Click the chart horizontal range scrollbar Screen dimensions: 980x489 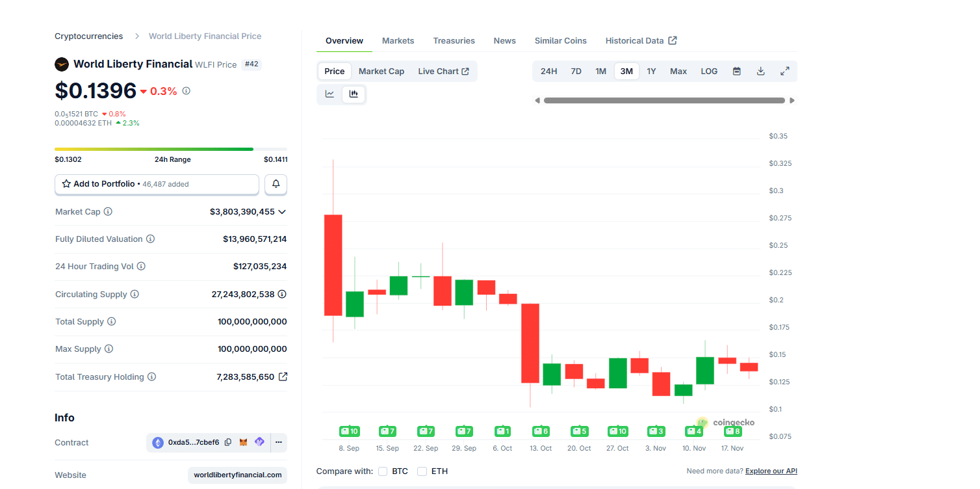[x=664, y=101]
